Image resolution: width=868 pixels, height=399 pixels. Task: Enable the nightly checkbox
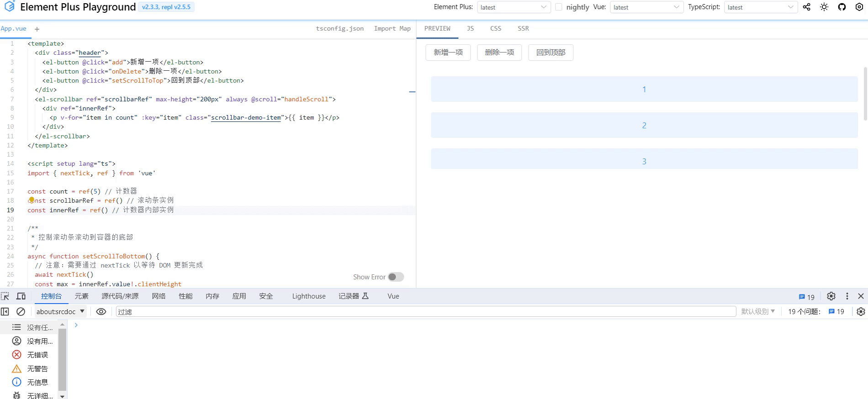tap(559, 7)
